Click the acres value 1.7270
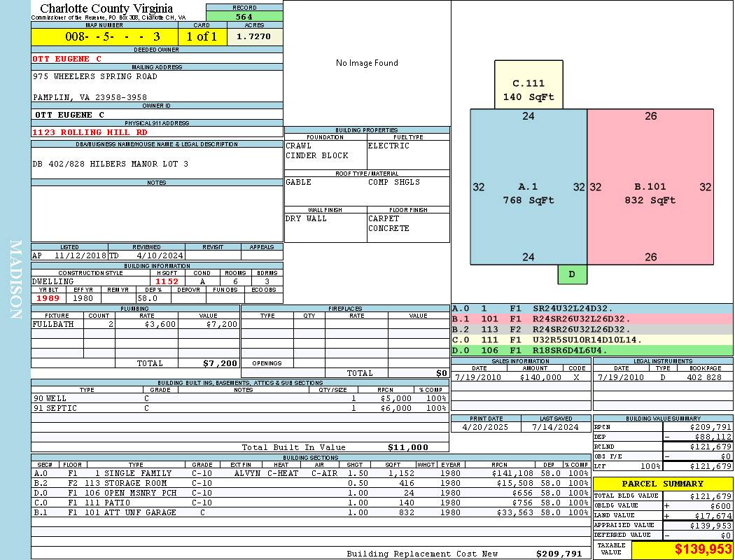This screenshot has width=735, height=560. [253, 36]
